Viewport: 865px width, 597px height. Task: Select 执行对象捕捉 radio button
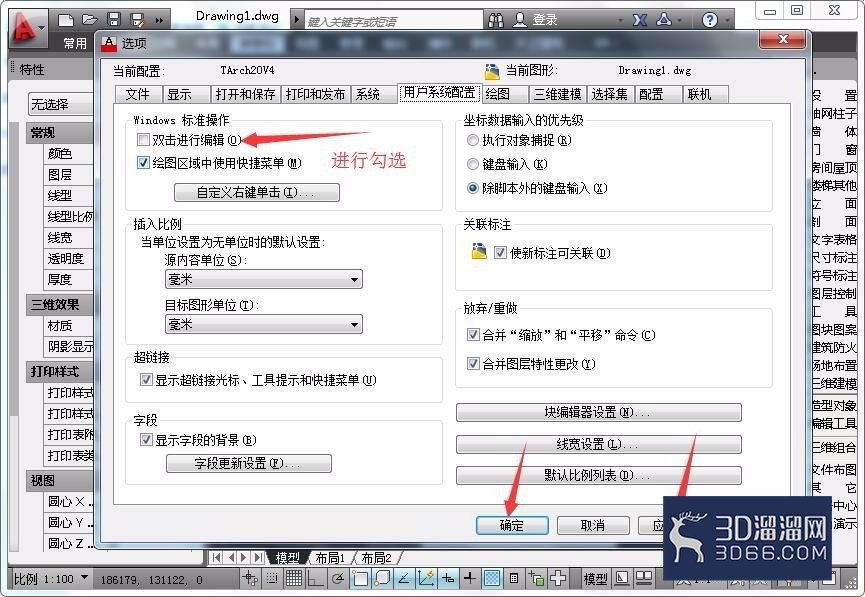(472, 140)
